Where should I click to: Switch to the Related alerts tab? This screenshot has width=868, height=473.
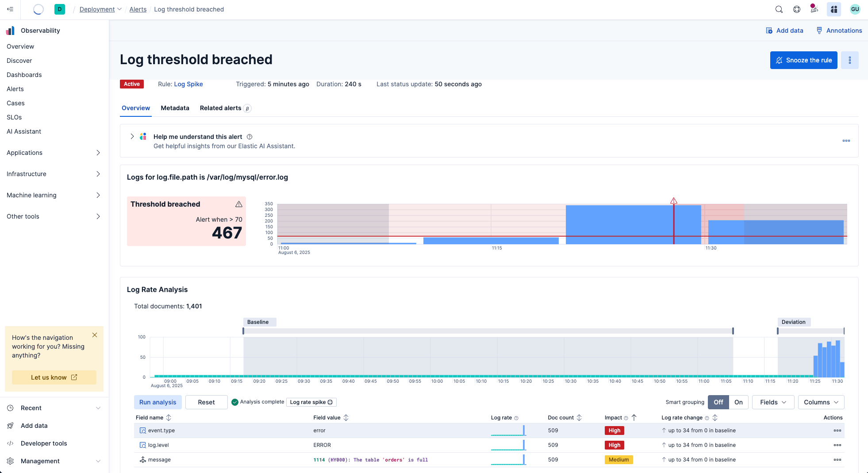[x=220, y=108]
